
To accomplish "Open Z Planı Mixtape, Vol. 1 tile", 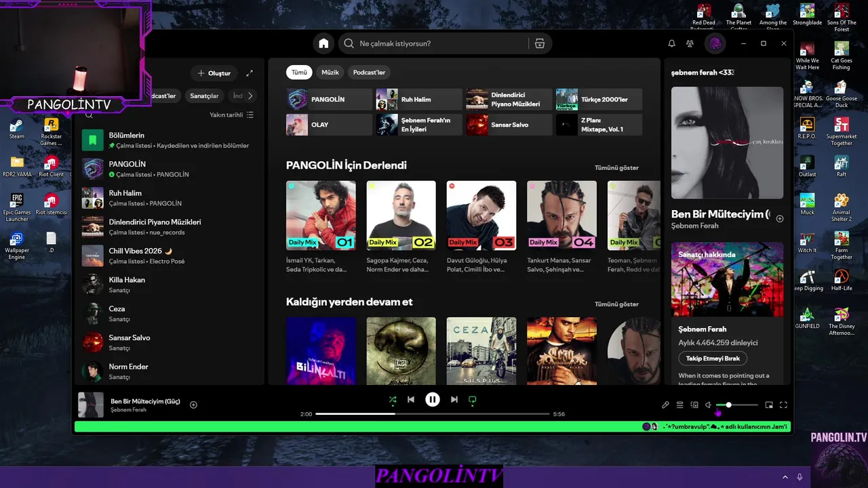I will tap(599, 125).
